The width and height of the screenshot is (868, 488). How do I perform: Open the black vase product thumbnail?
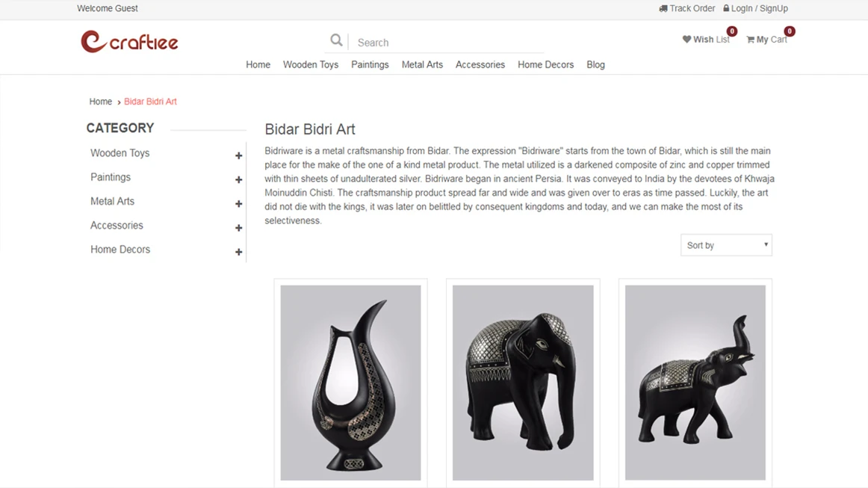(x=350, y=382)
